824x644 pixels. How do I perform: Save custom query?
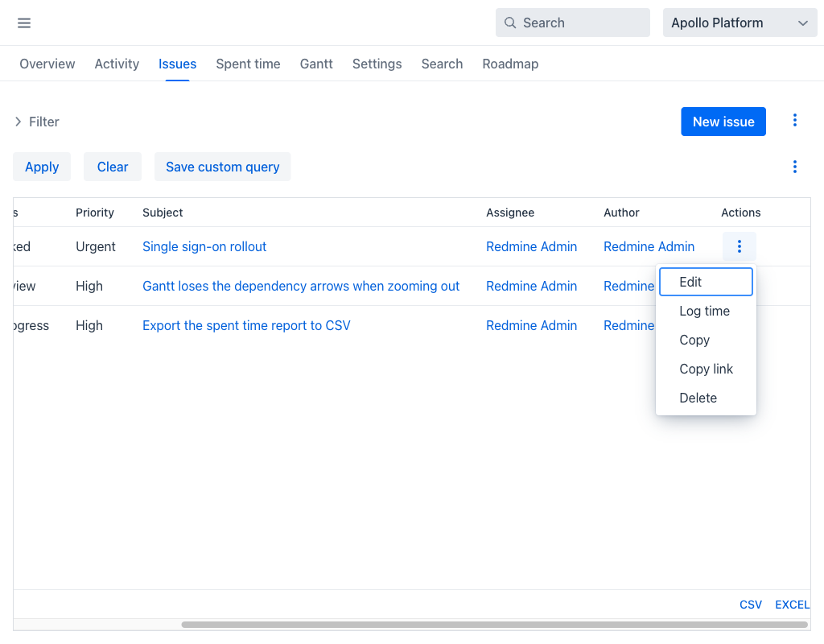[x=222, y=167]
